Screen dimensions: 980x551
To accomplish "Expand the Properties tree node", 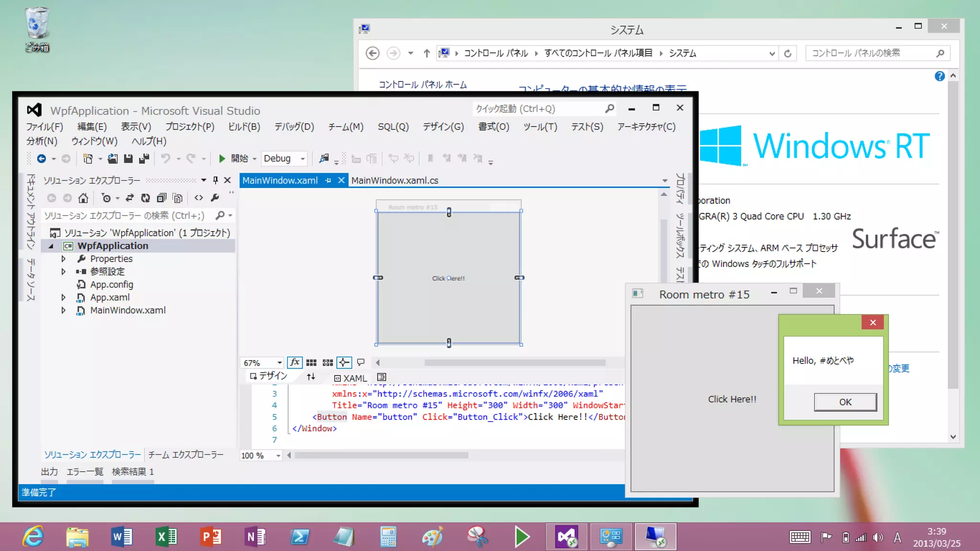I will coord(64,259).
